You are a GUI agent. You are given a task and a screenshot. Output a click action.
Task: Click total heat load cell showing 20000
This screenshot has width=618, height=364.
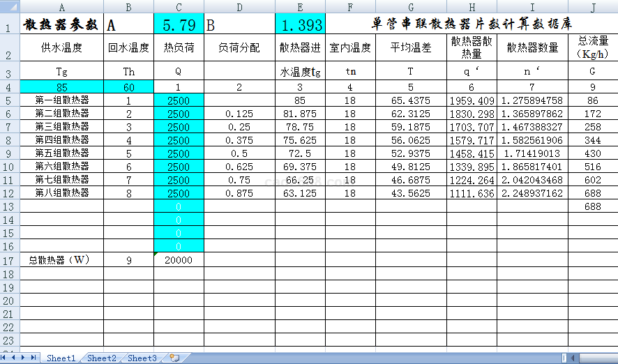click(179, 260)
